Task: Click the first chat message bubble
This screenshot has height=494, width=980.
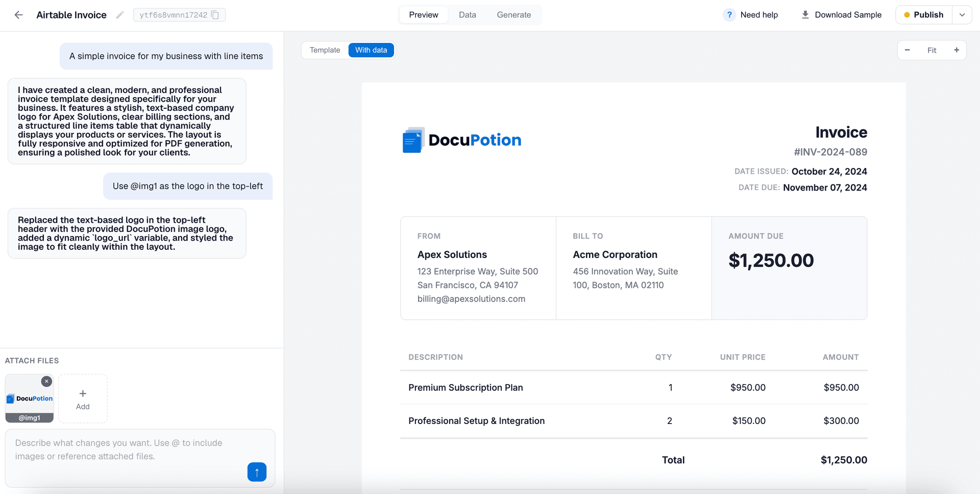Action: coord(166,56)
